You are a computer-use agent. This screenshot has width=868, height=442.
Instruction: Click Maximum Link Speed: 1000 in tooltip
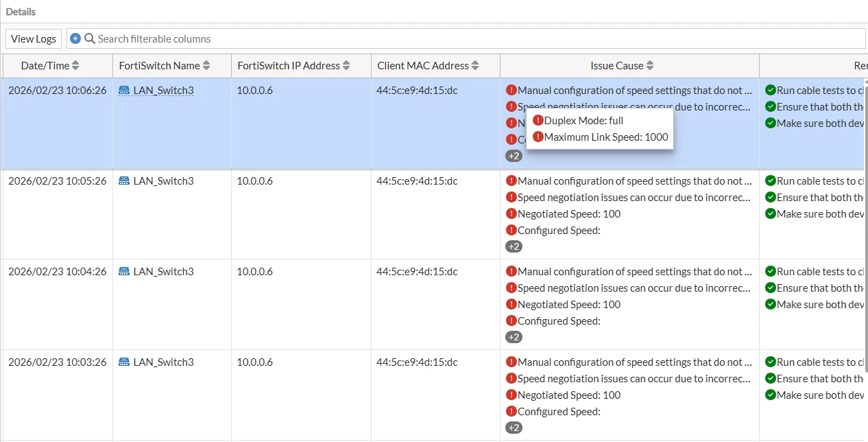606,137
